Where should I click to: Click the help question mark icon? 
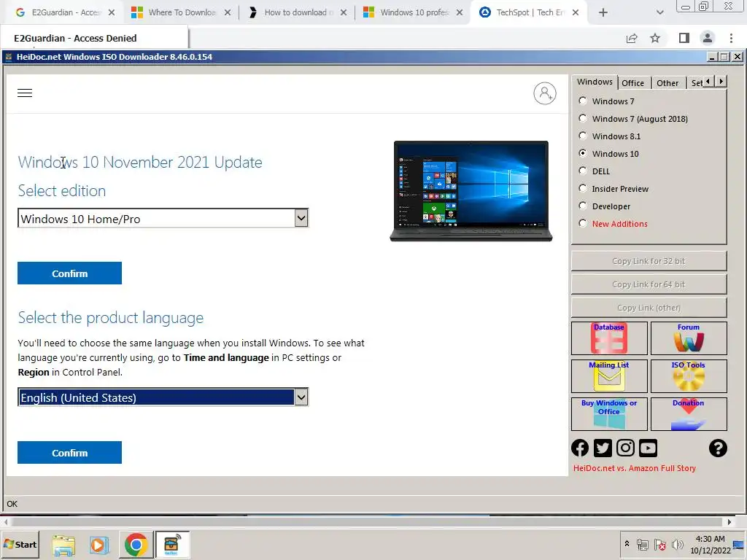pyautogui.click(x=718, y=448)
